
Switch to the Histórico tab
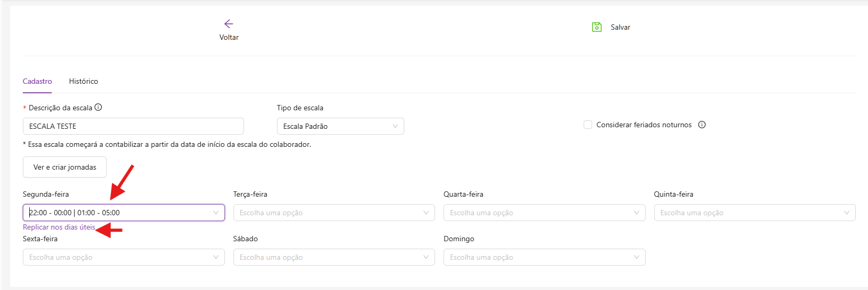[83, 82]
